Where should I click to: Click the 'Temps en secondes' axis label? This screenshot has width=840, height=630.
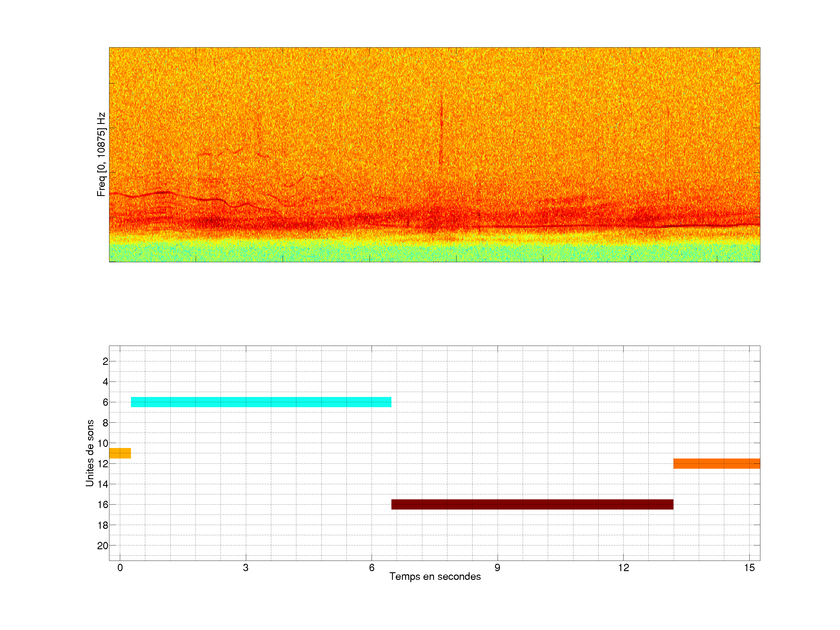point(435,576)
